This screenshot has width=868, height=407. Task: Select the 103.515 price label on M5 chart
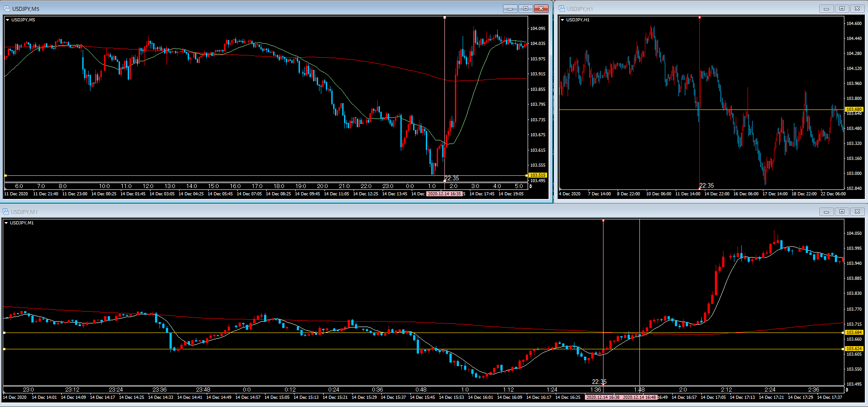click(x=538, y=175)
